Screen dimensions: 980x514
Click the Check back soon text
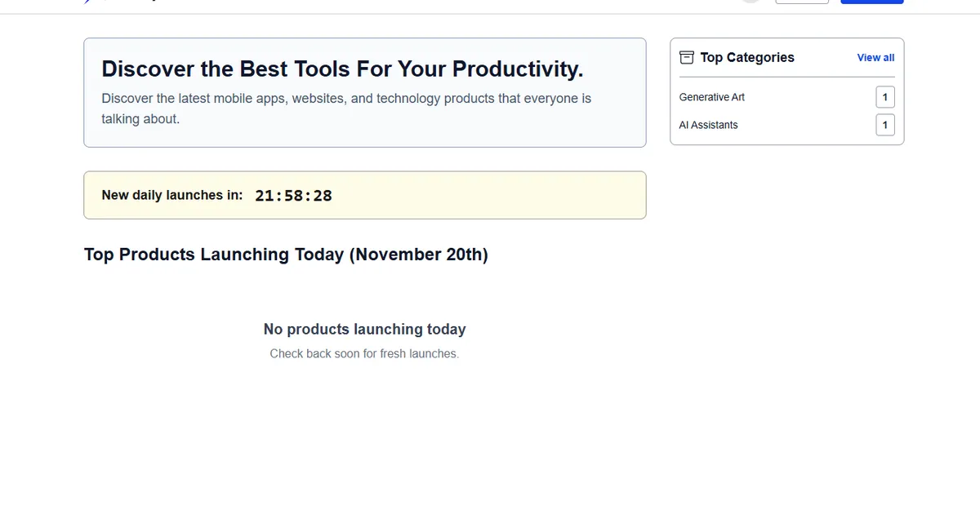(364, 354)
